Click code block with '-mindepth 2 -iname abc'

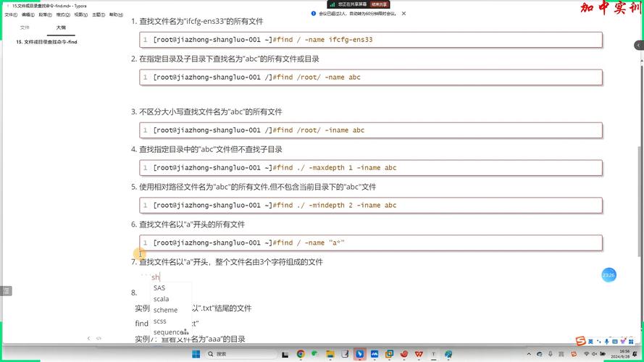point(371,205)
